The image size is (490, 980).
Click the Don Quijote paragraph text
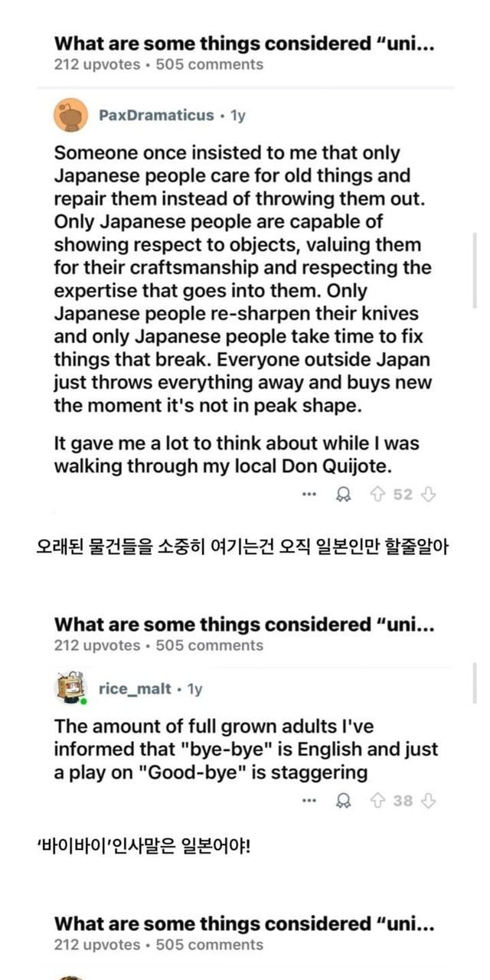(x=236, y=455)
